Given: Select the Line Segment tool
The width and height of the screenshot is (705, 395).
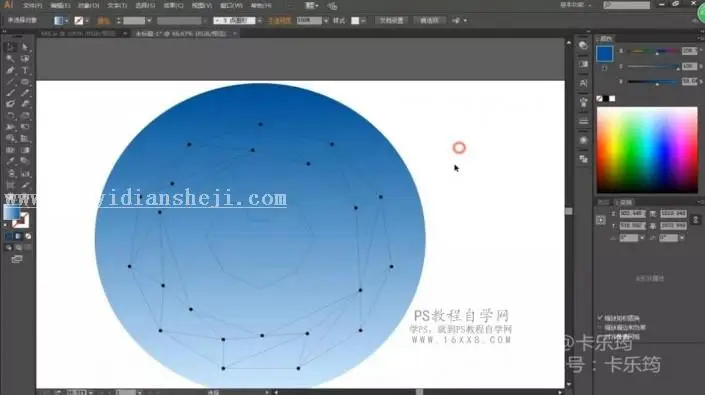Looking at the screenshot, I should click(x=11, y=82).
